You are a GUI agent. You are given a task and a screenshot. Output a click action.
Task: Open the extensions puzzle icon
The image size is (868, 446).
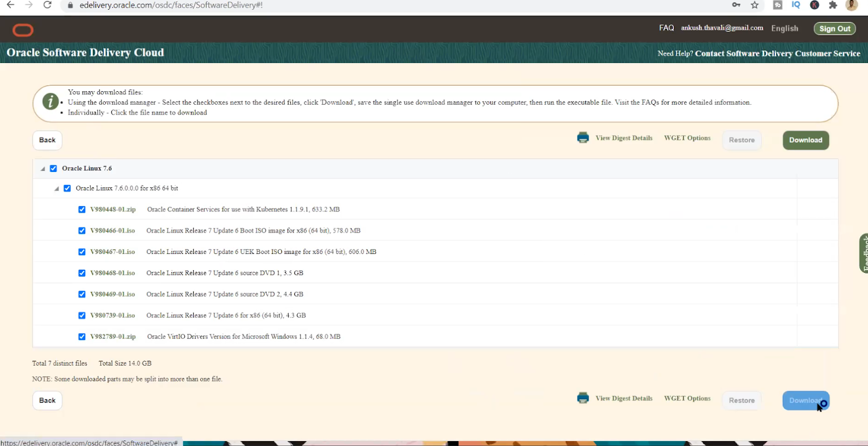833,5
